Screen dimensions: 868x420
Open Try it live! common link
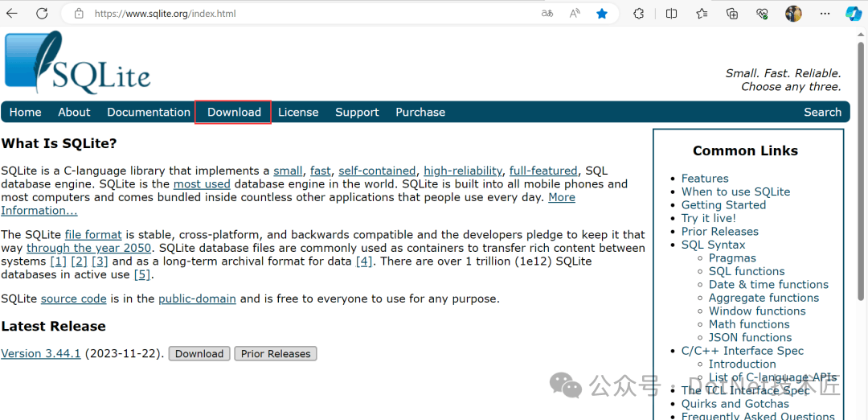709,218
